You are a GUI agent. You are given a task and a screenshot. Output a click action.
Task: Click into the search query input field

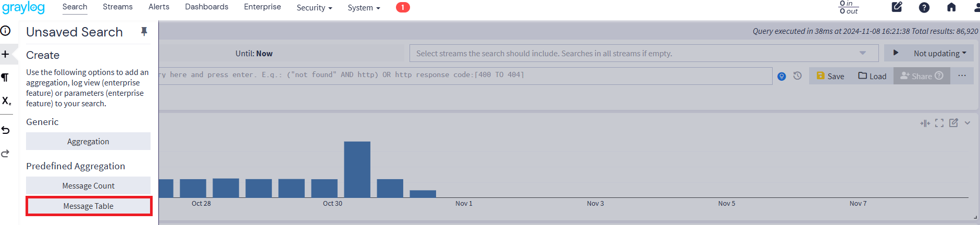click(x=464, y=76)
